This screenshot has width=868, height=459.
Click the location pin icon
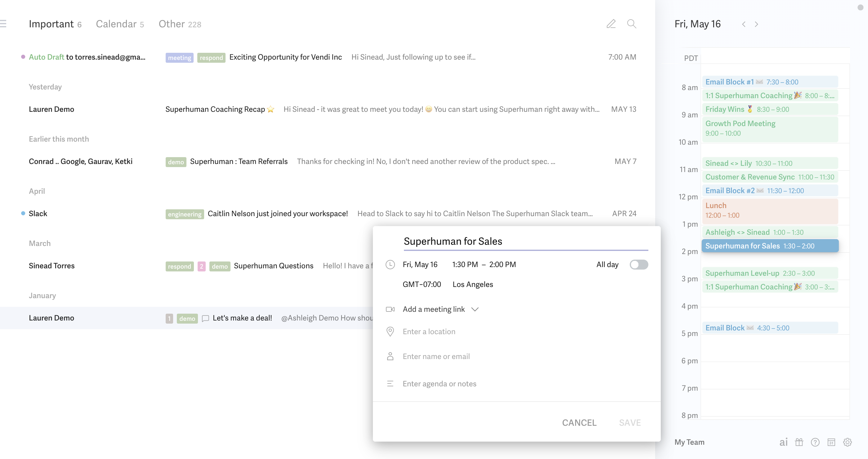(390, 332)
